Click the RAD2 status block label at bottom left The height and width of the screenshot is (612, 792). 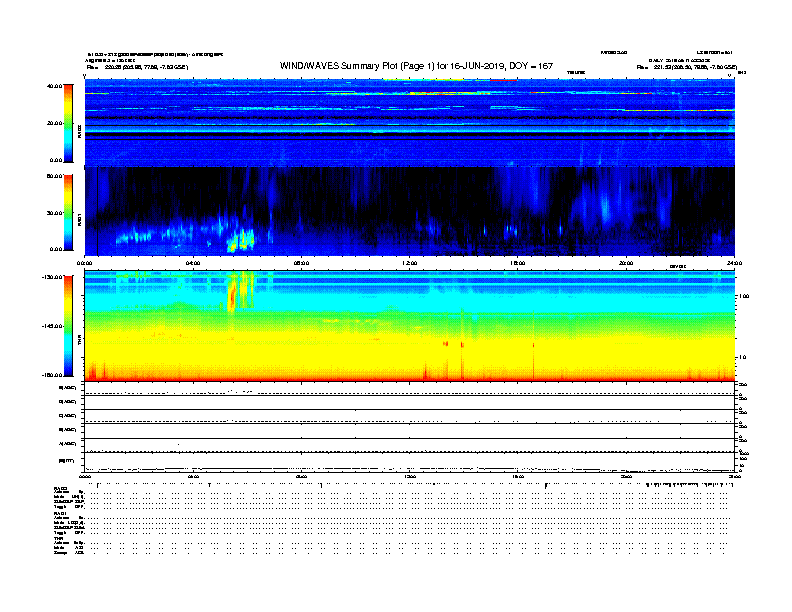61,488
